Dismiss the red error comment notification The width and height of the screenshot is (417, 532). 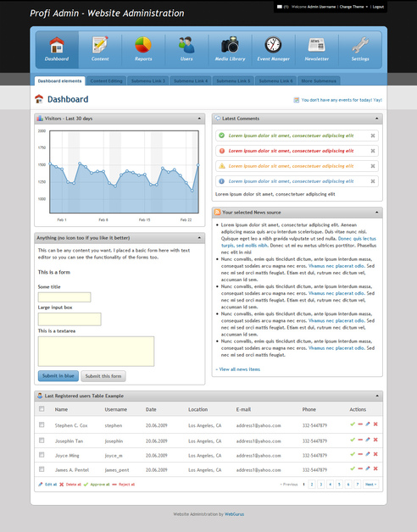coord(373,151)
